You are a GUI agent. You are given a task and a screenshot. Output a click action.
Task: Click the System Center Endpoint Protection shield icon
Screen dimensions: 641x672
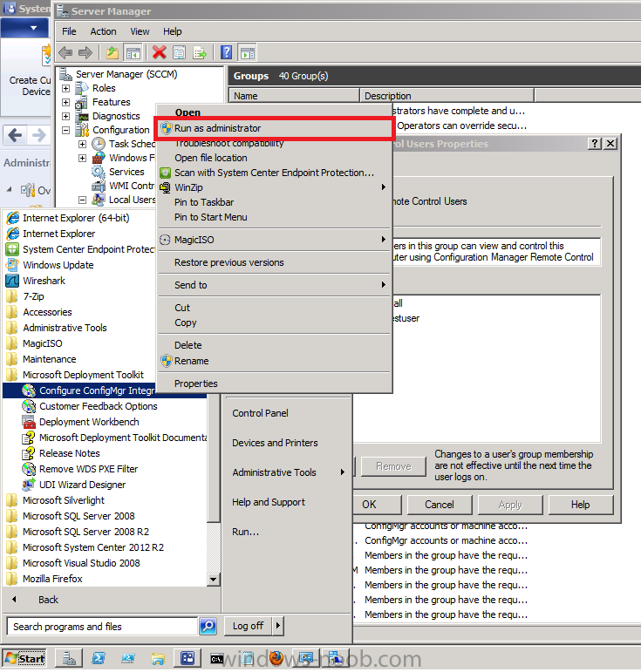point(12,249)
